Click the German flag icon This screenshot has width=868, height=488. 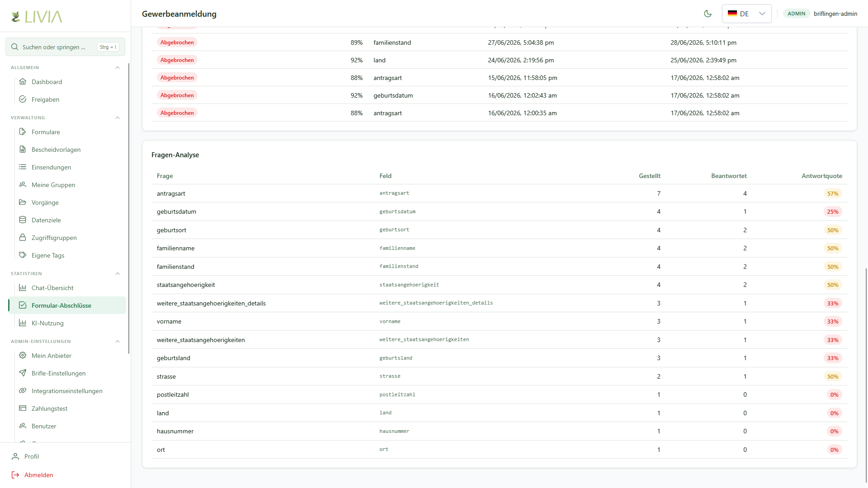732,14
